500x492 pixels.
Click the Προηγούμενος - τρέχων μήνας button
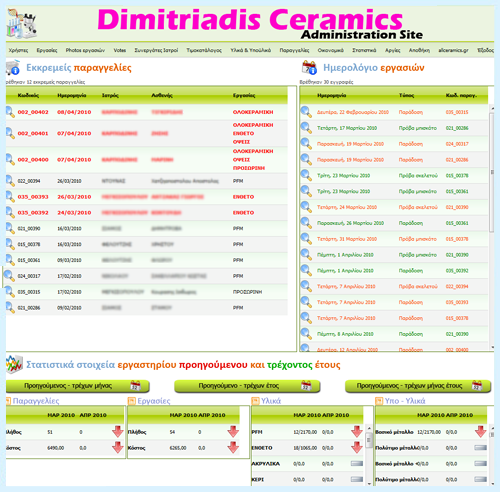pyautogui.click(x=78, y=386)
